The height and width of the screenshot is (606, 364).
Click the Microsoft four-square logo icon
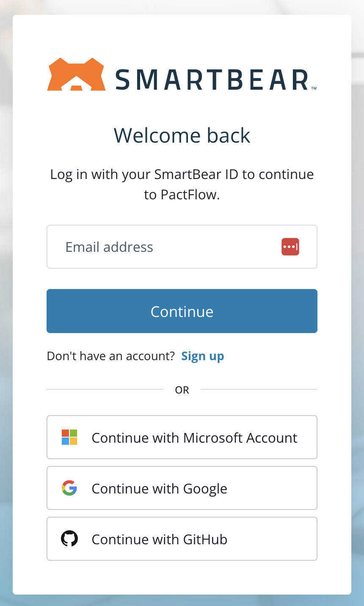pyautogui.click(x=69, y=437)
